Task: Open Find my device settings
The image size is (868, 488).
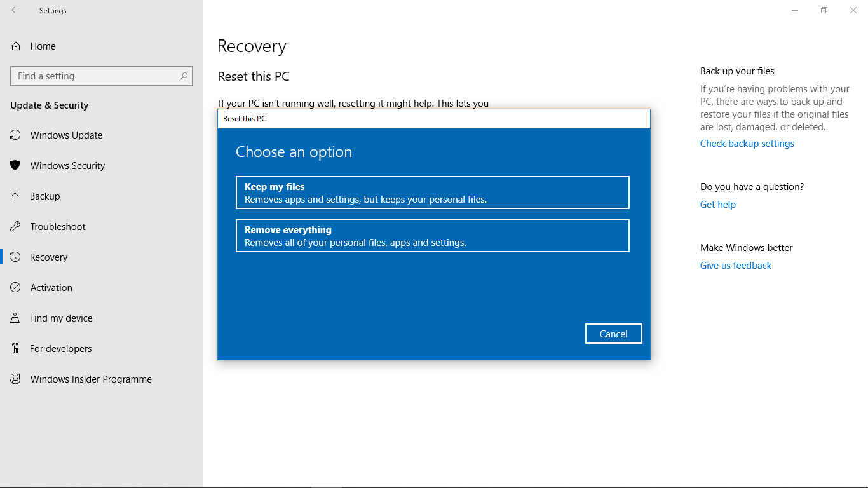Action: [102, 318]
